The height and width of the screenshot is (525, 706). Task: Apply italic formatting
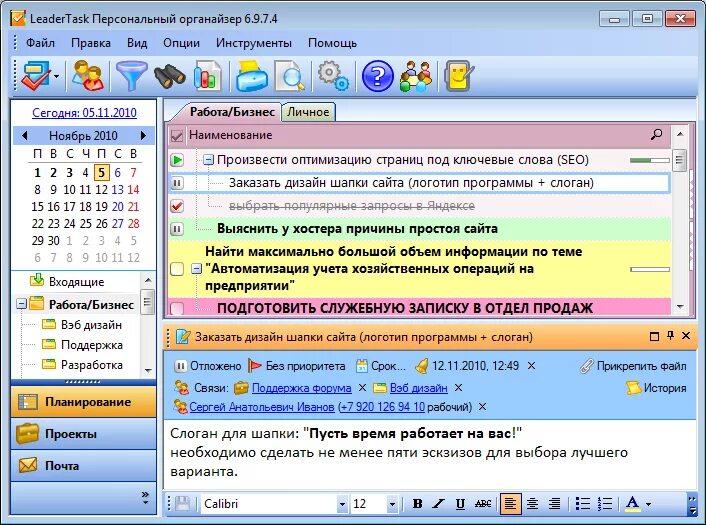point(439,503)
